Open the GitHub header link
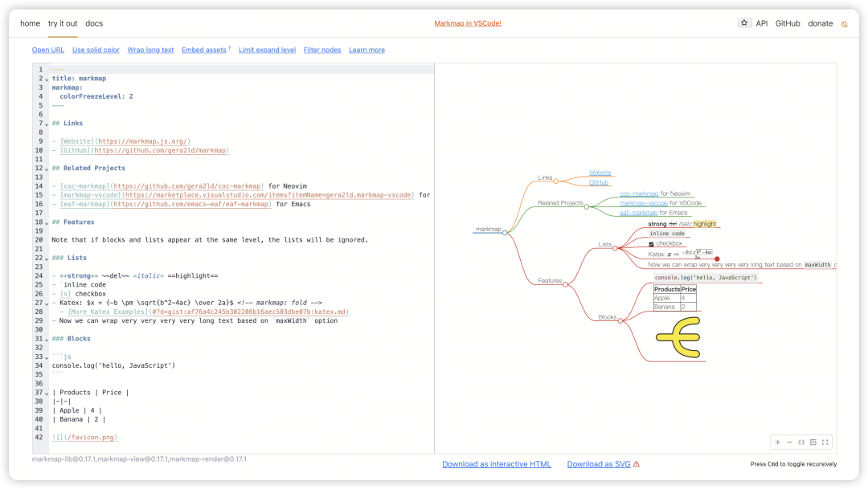The image size is (868, 489). pos(788,23)
